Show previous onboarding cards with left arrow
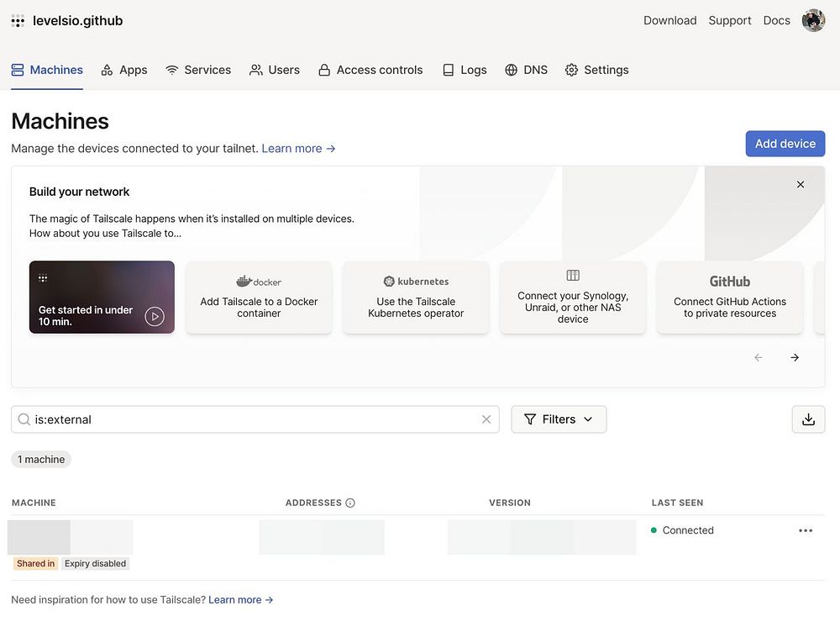This screenshot has width=840, height=627. [x=758, y=357]
